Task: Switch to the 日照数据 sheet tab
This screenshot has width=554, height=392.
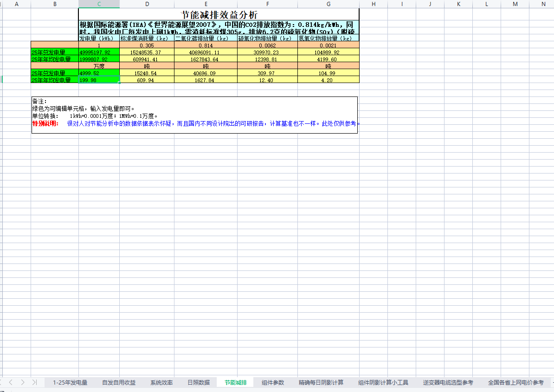Action: point(199,382)
